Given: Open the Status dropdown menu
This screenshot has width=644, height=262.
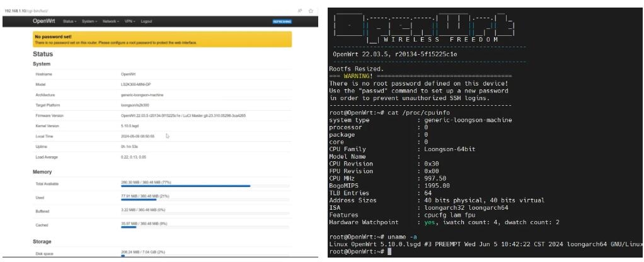Looking at the screenshot, I should (x=69, y=21).
